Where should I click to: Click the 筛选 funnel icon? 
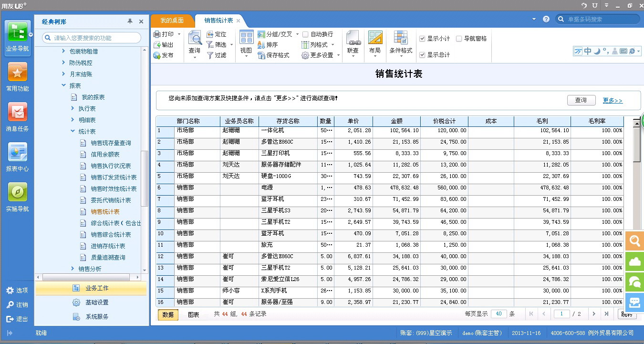click(x=210, y=44)
